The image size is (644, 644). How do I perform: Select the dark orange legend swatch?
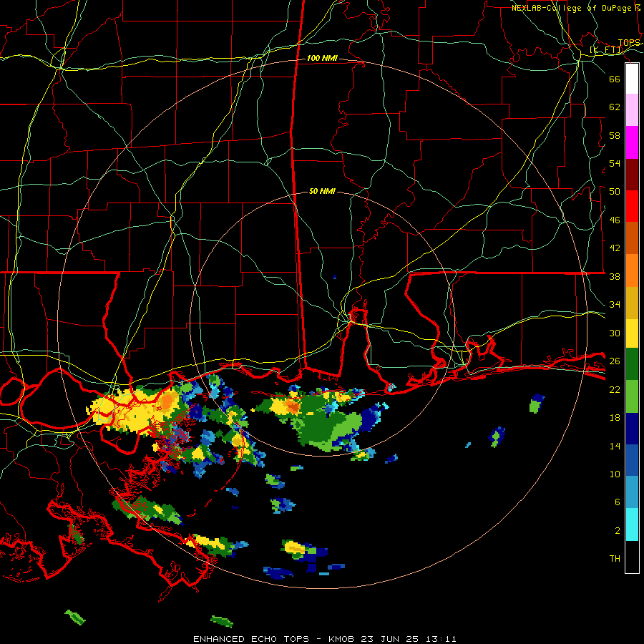[632, 238]
